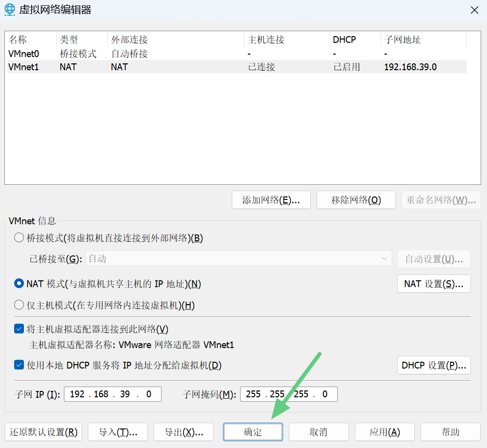This screenshot has height=448, width=487.
Task: Click the 移除网络(O) button
Action: (x=356, y=200)
